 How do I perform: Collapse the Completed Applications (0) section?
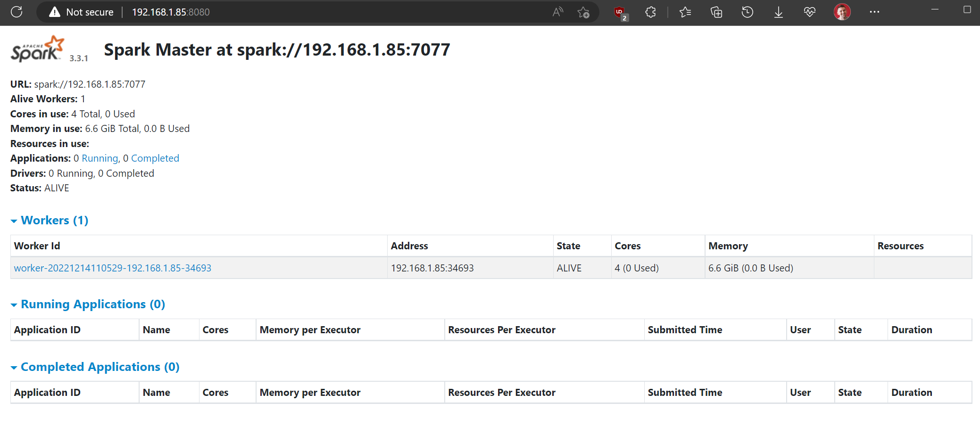[95, 367]
